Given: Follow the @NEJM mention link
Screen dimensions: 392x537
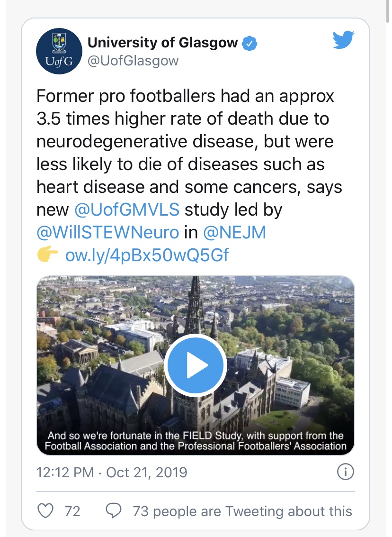Looking at the screenshot, I should click(x=234, y=233).
